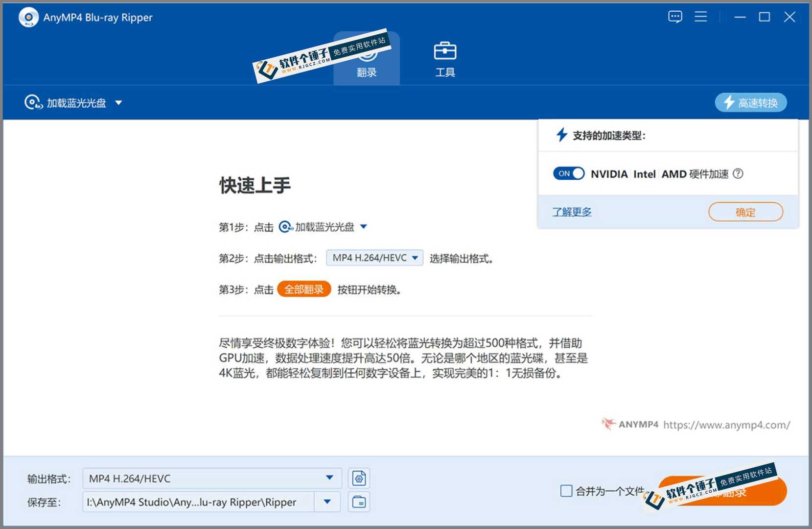Screen dimensions: 812x529
Task: Open output format settings gear icon
Action: click(x=359, y=478)
